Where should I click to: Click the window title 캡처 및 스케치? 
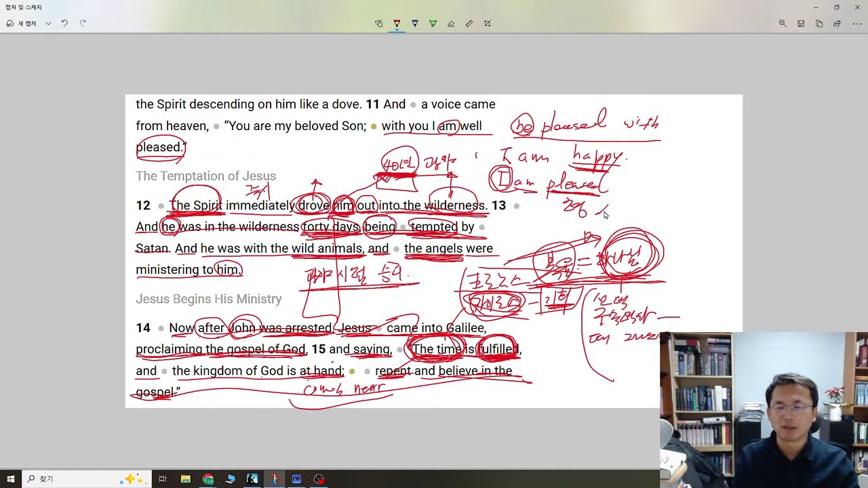(24, 7)
